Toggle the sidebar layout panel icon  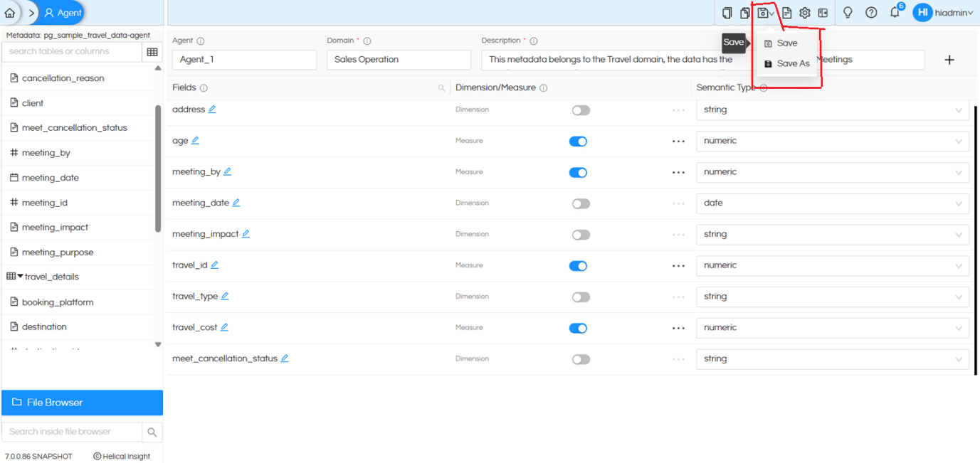823,13
